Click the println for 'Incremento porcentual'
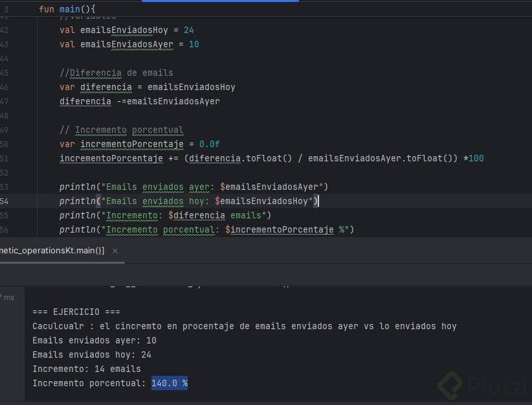 (207, 229)
